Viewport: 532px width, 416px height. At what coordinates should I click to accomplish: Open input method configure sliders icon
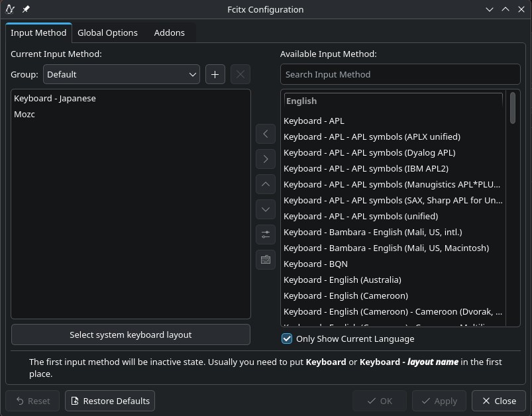(x=266, y=234)
